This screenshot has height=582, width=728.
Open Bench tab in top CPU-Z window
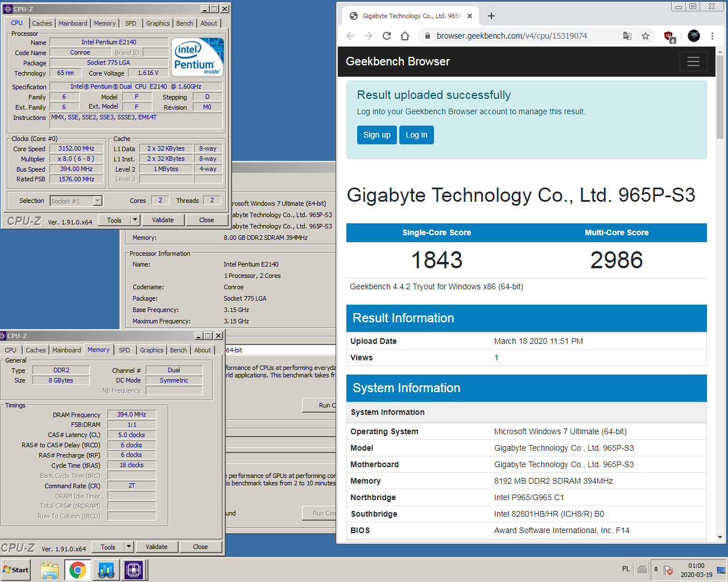click(184, 23)
